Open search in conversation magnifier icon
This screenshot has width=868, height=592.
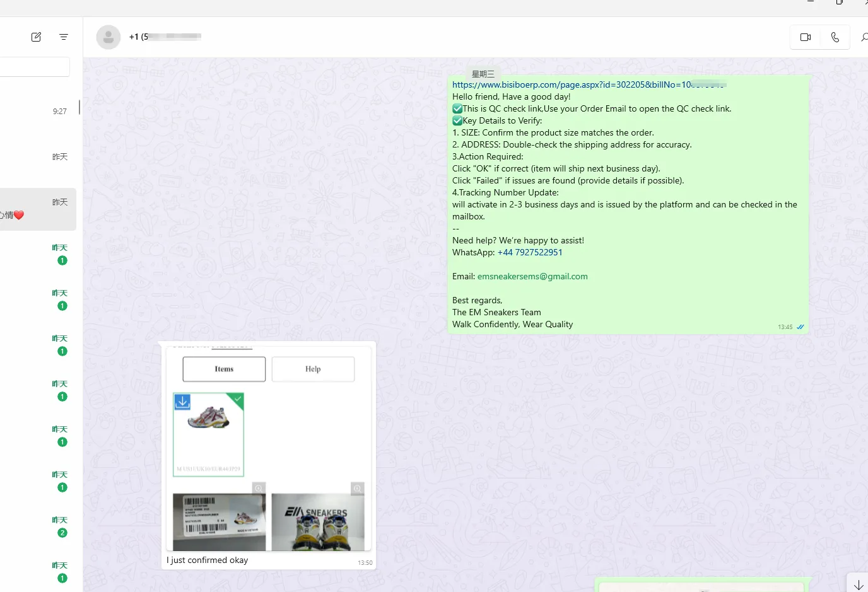pos(864,38)
